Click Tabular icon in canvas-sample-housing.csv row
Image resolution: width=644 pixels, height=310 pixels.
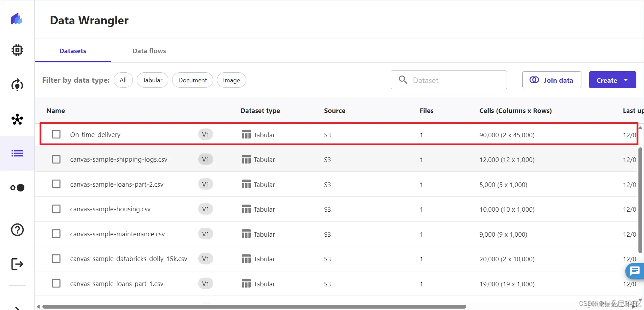click(246, 209)
